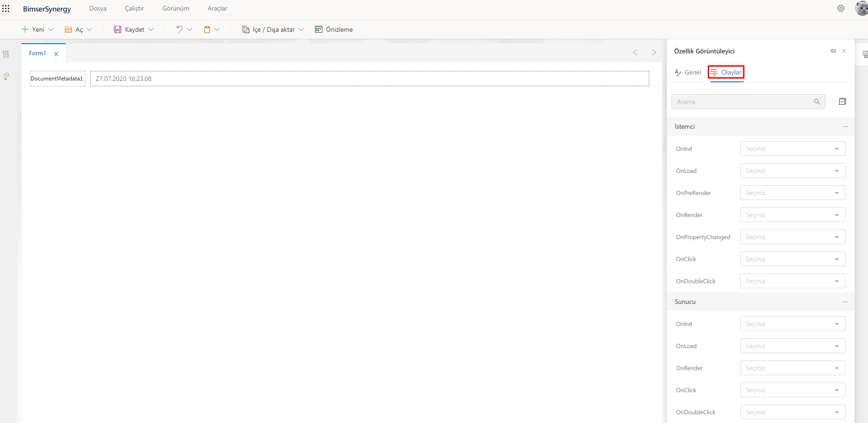Click the lightbulb icon in the left sidebar
This screenshot has width=868, height=423.
point(6,76)
